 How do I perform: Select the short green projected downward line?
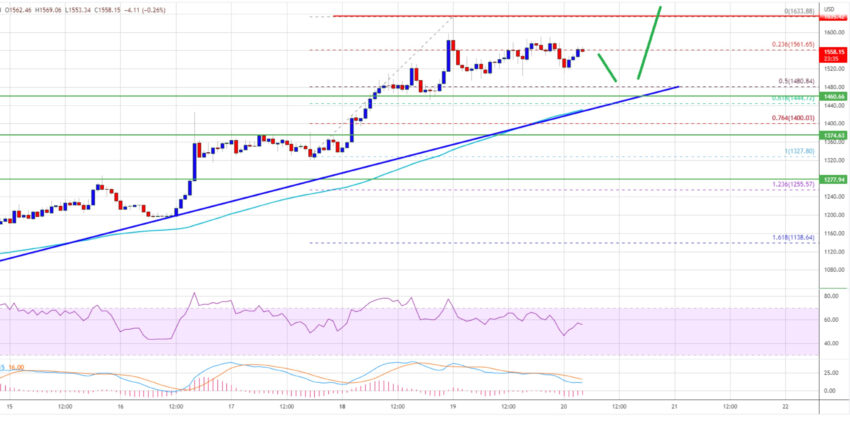(607, 66)
